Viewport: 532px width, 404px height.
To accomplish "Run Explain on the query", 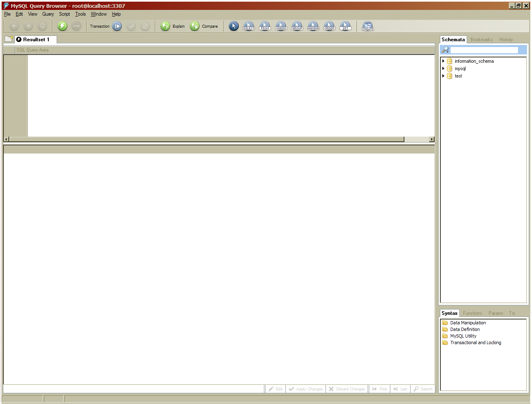I will 173,26.
